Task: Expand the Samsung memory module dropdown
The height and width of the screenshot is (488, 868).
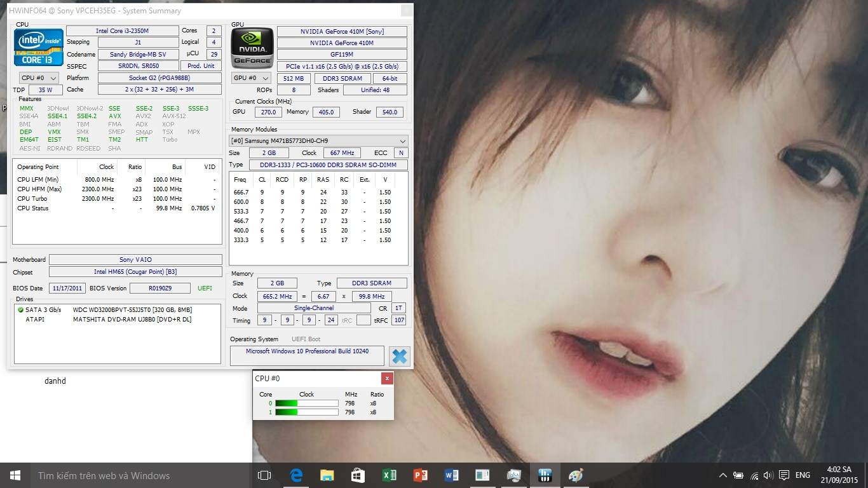Action: coord(318,141)
